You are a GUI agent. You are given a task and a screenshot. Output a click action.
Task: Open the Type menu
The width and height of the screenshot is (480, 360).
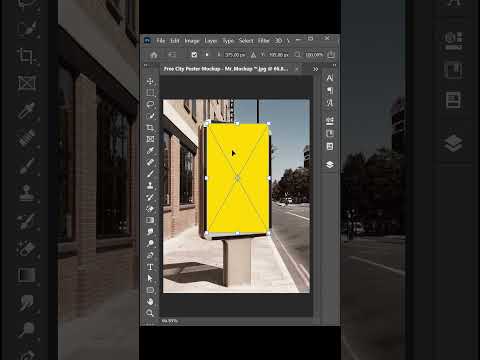[228, 41]
